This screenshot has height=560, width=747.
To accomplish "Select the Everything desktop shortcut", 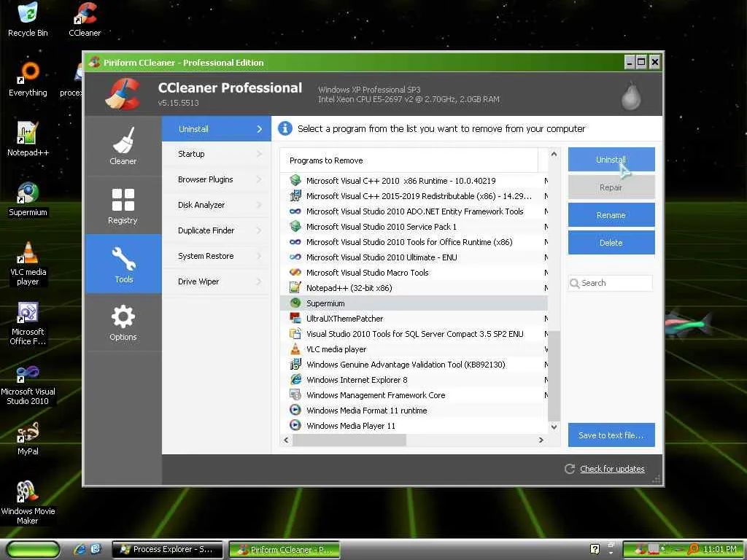I will pyautogui.click(x=28, y=79).
